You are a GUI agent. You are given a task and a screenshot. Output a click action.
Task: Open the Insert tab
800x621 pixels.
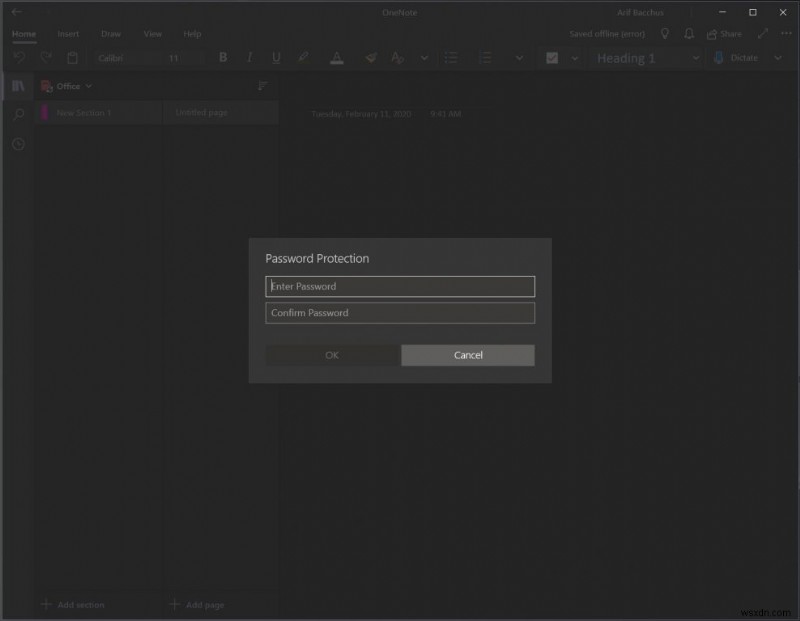68,34
